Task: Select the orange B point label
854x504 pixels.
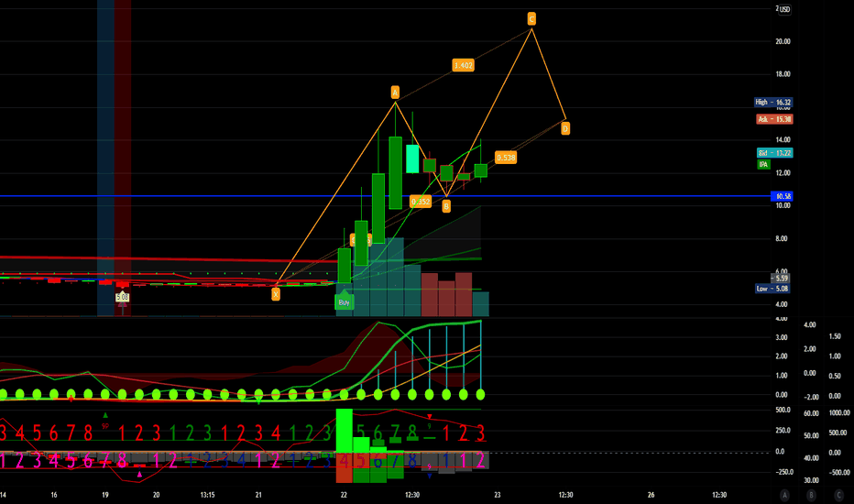Action: 446,206
